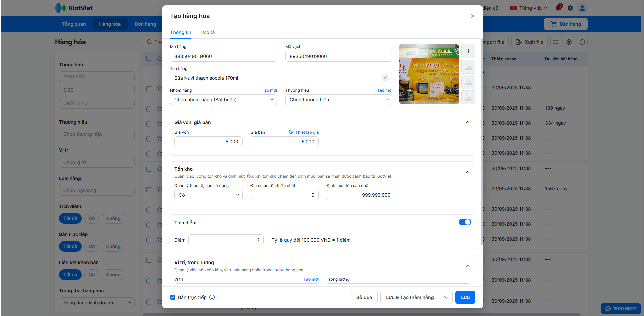Click the add image plus icon
644x316 pixels.
pyautogui.click(x=468, y=51)
